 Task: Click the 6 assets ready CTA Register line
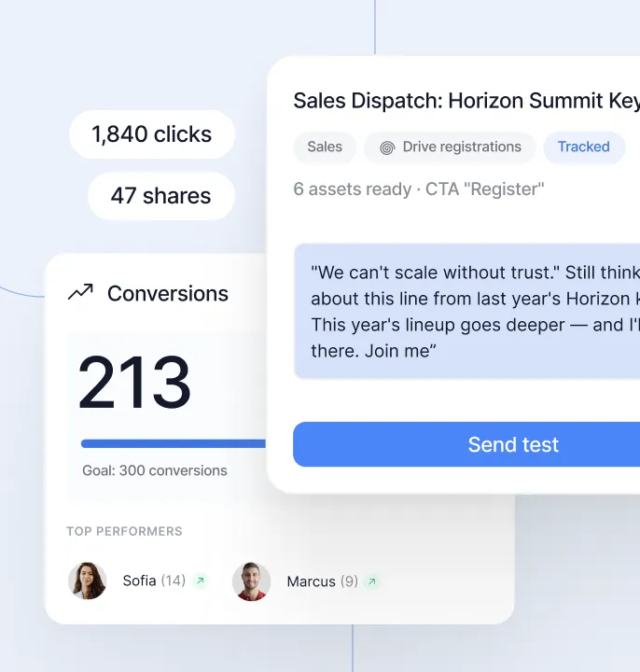tap(419, 189)
